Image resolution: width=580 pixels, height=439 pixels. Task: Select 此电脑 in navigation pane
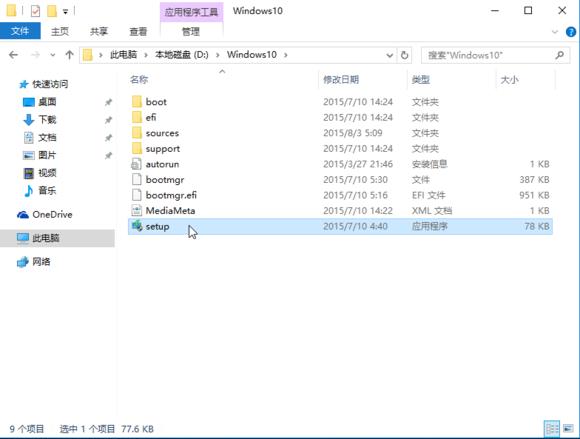tap(57, 238)
